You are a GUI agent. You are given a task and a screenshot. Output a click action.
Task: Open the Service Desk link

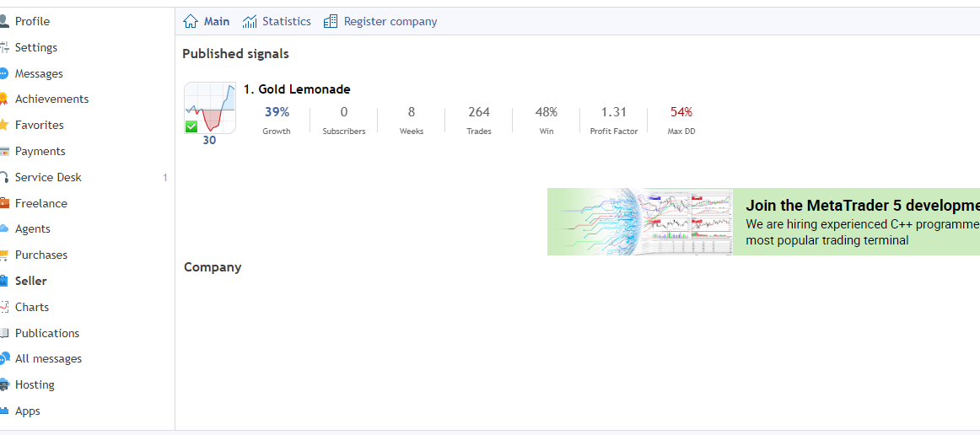tap(48, 177)
